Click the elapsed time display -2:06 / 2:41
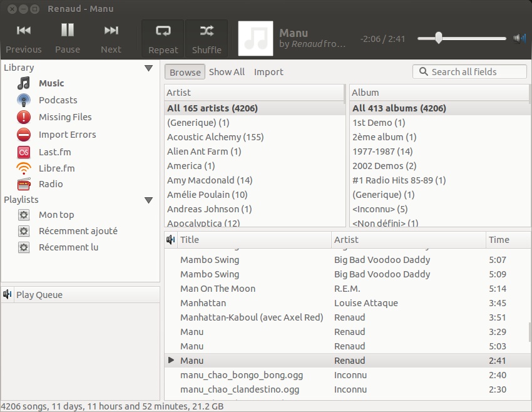 click(382, 39)
